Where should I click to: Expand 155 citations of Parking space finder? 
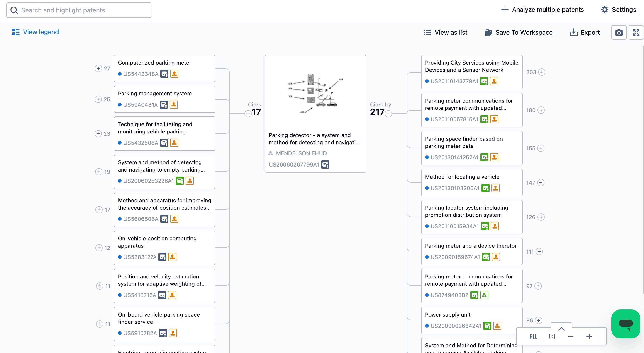pyautogui.click(x=541, y=148)
